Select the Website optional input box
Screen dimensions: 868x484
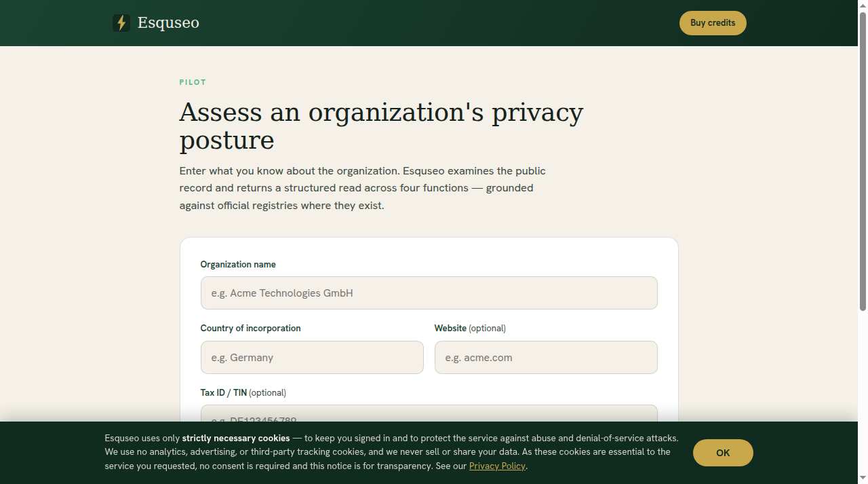pyautogui.click(x=546, y=357)
